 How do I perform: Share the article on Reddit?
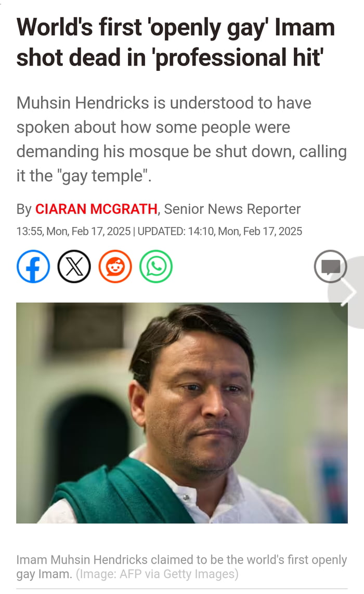[115, 267]
